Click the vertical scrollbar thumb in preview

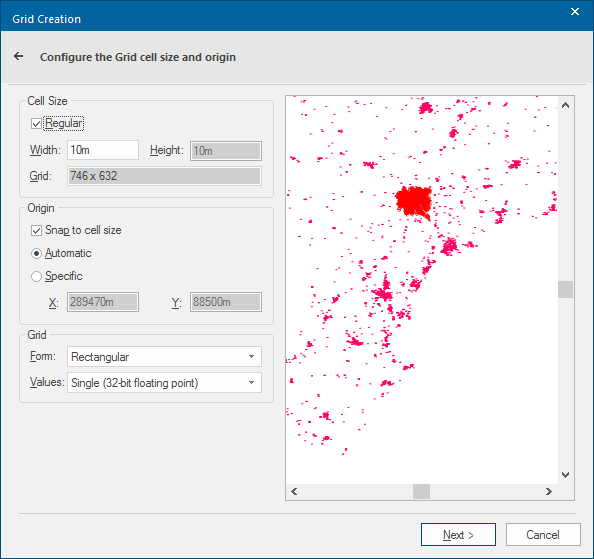565,289
